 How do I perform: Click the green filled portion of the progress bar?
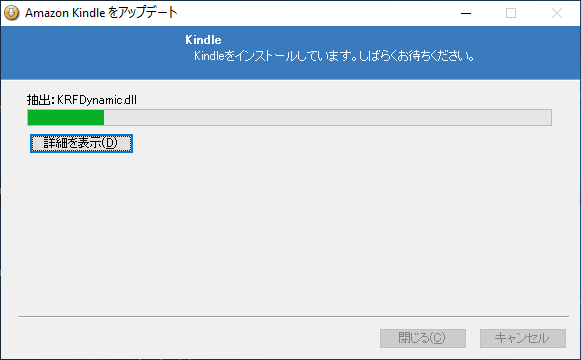point(66,117)
